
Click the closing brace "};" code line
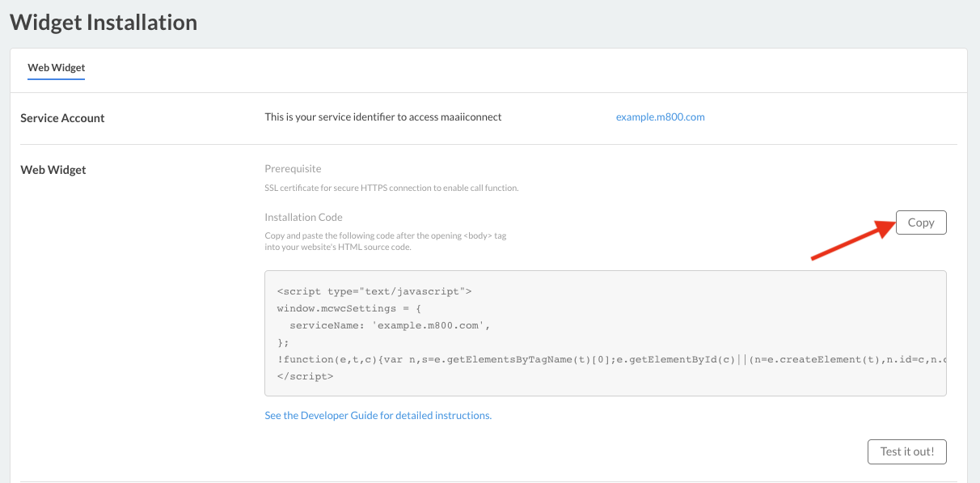point(283,342)
